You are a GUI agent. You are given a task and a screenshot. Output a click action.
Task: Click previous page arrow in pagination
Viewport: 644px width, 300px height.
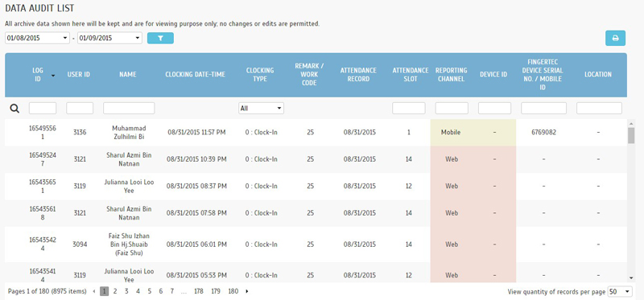coord(94,291)
